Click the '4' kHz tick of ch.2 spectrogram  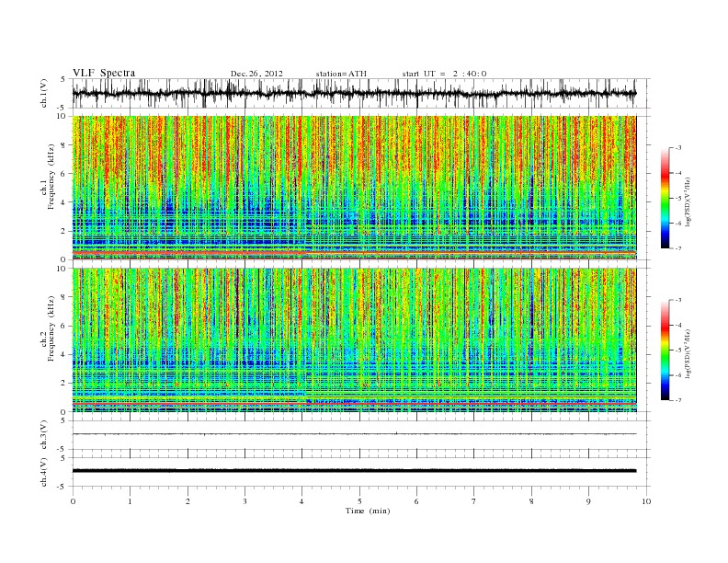pyautogui.click(x=64, y=354)
